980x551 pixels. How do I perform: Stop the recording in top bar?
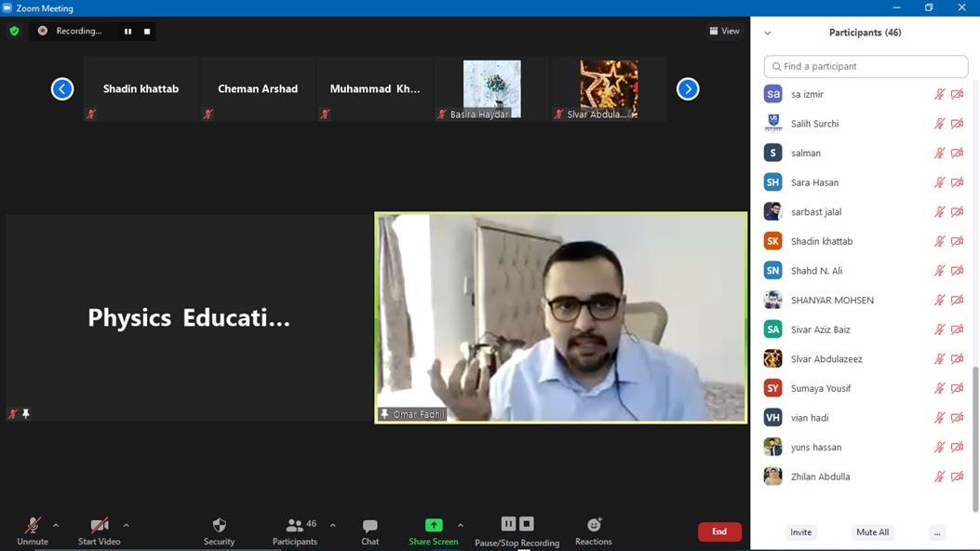pos(147,31)
